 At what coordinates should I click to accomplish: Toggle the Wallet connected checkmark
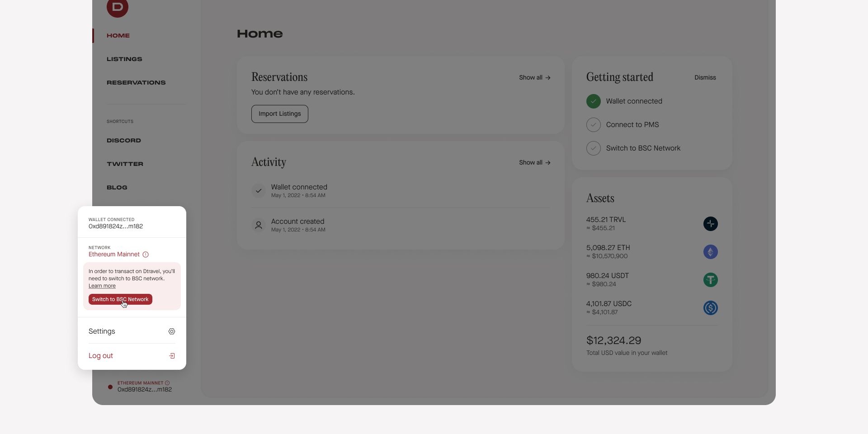593,101
